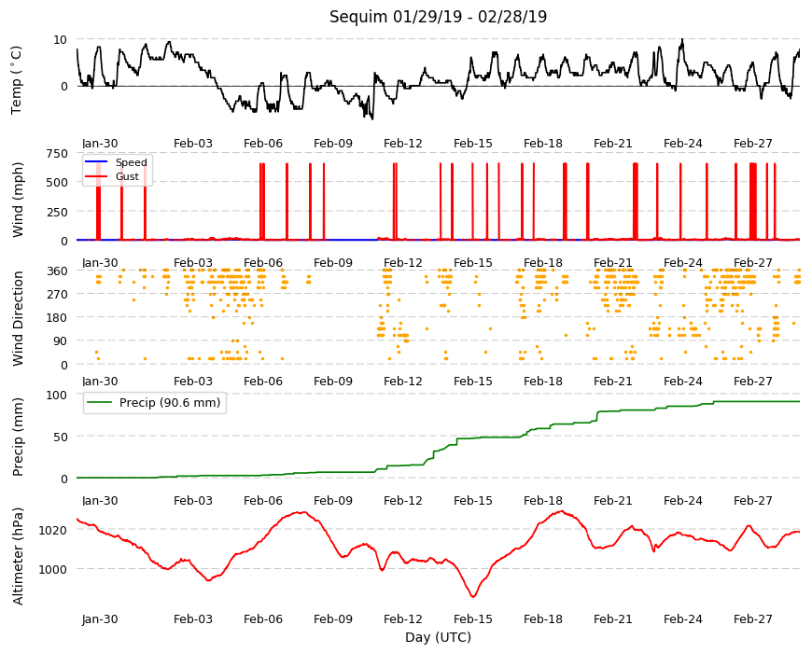Click the chart title Sequim 01/29/19 - 02/28/19

(438, 17)
